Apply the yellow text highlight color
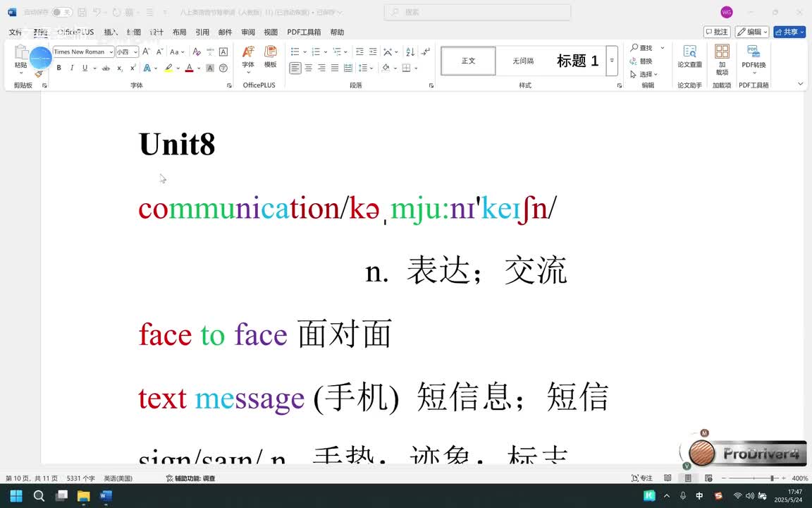The image size is (812, 508). tap(168, 68)
